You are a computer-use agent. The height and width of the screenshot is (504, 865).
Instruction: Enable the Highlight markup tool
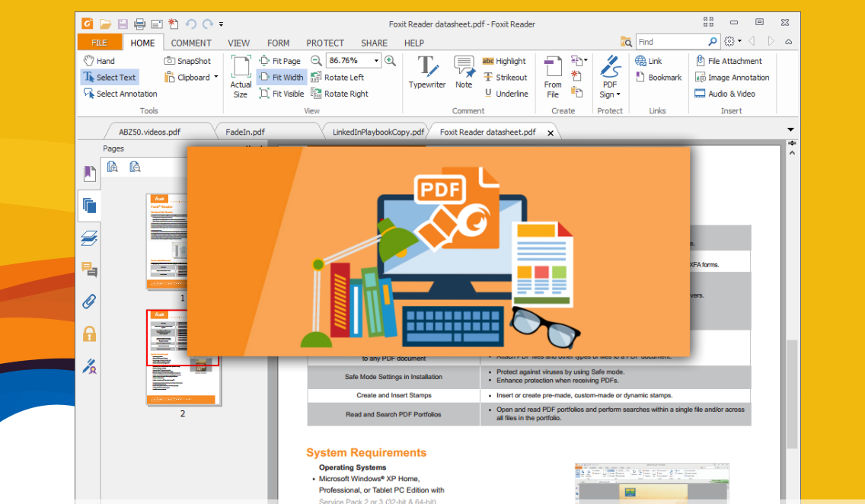coord(504,61)
